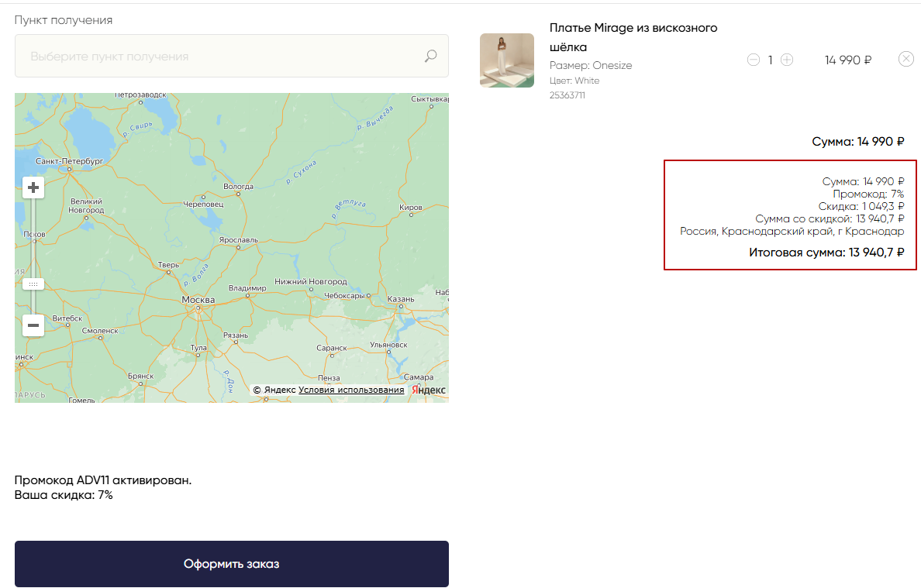Click the map zoom slider handle
The image size is (921, 588).
33,284
